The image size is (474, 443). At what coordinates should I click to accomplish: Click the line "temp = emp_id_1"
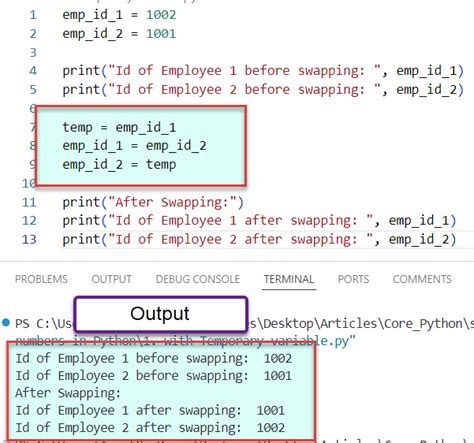119,128
